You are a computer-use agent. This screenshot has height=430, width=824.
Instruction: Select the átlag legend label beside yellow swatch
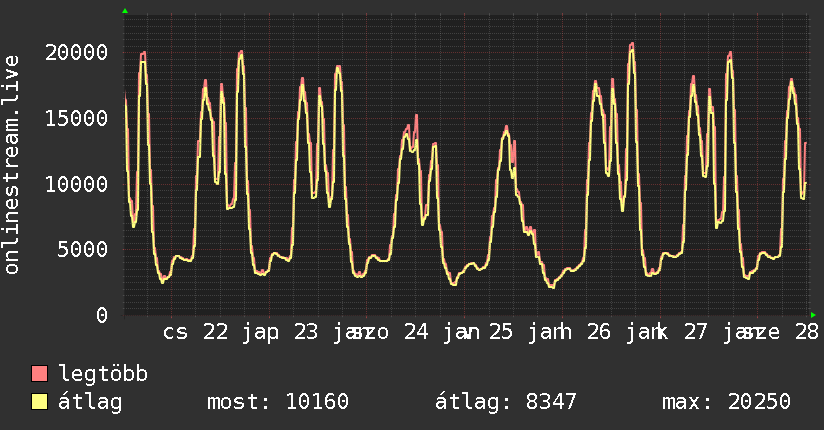pyautogui.click(x=90, y=402)
